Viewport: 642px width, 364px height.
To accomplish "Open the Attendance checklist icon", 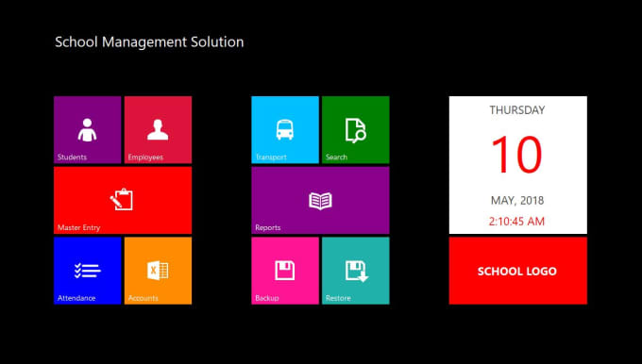I will 87,271.
